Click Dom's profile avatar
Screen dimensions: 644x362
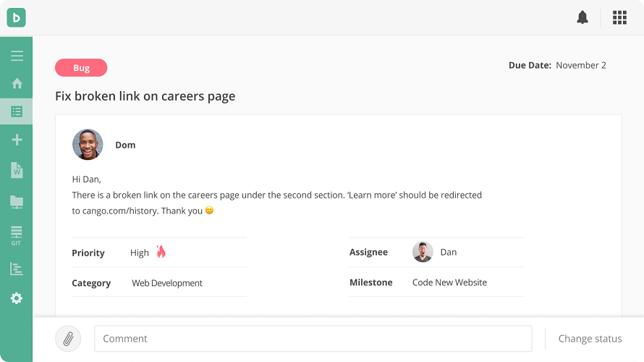(88, 145)
